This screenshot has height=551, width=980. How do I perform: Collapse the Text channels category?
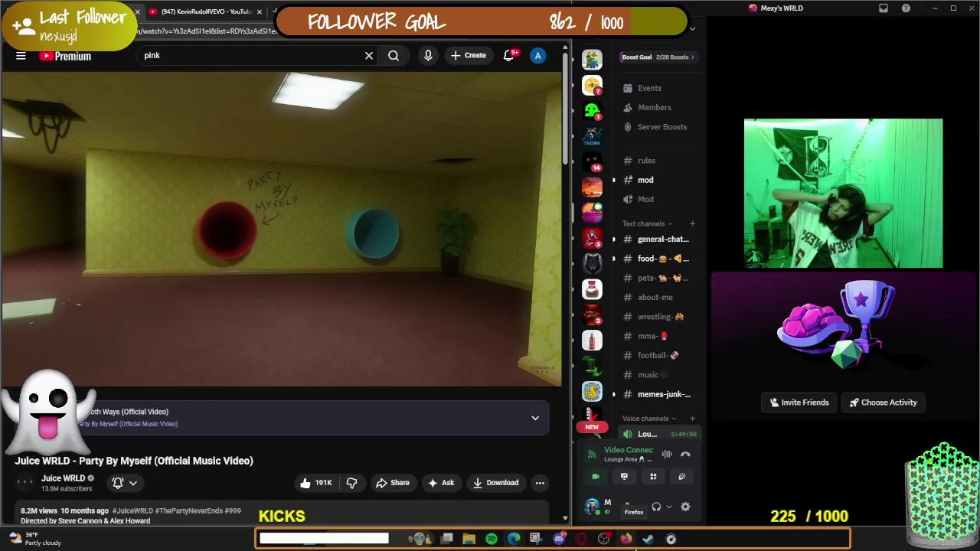click(648, 223)
